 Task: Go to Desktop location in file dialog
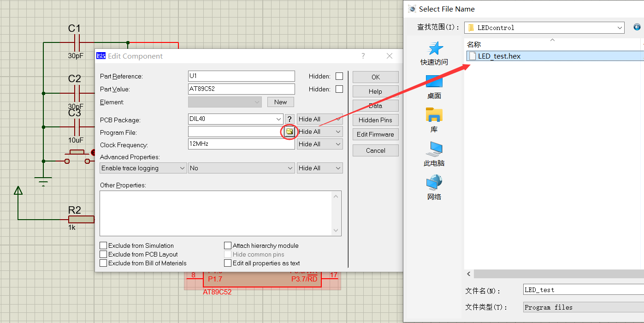tap(434, 87)
